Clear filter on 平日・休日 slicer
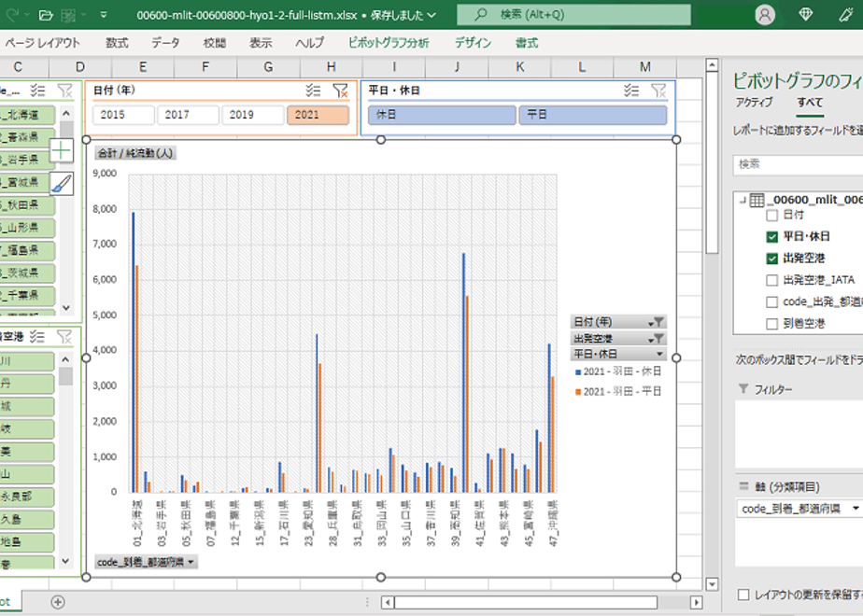This screenshot has height=616, width=863. point(658,91)
